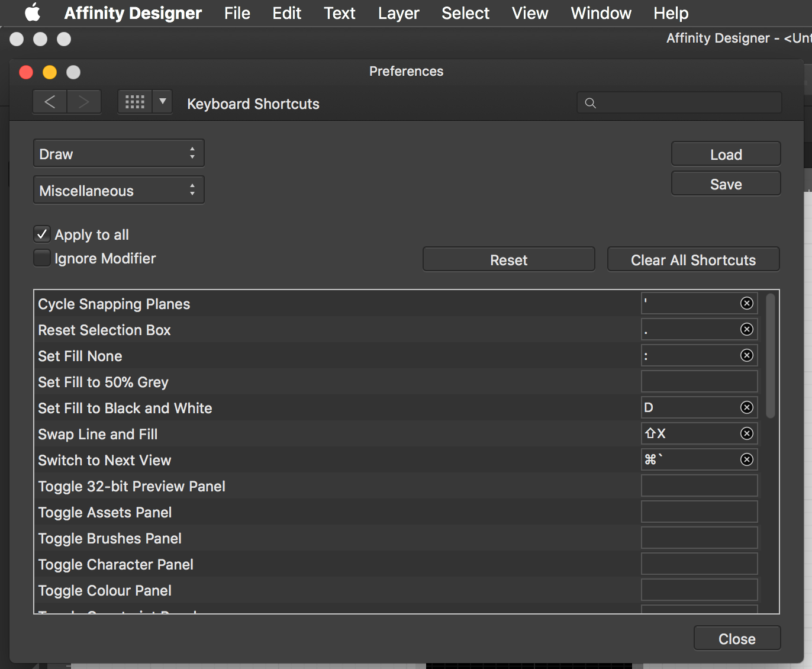The width and height of the screenshot is (812, 669).
Task: Click the search magnifier icon
Action: click(590, 103)
